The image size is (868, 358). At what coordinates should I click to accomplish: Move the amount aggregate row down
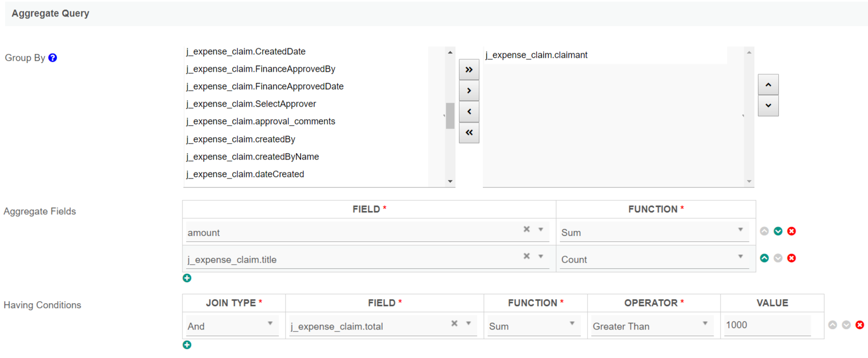pos(778,231)
